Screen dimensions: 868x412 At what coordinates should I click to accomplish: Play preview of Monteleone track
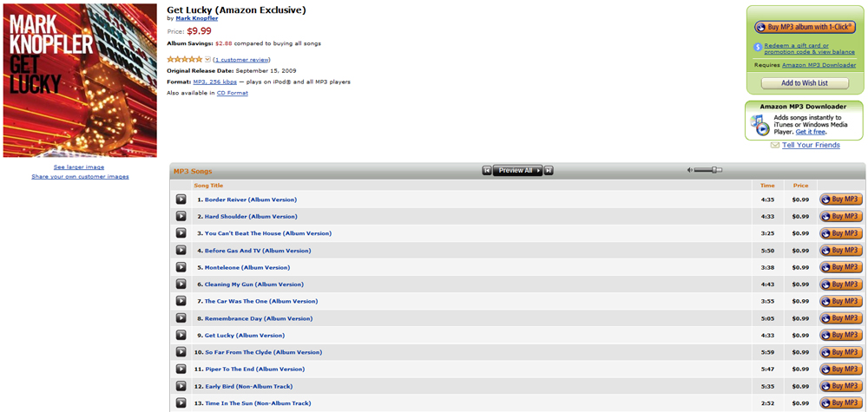click(x=181, y=267)
